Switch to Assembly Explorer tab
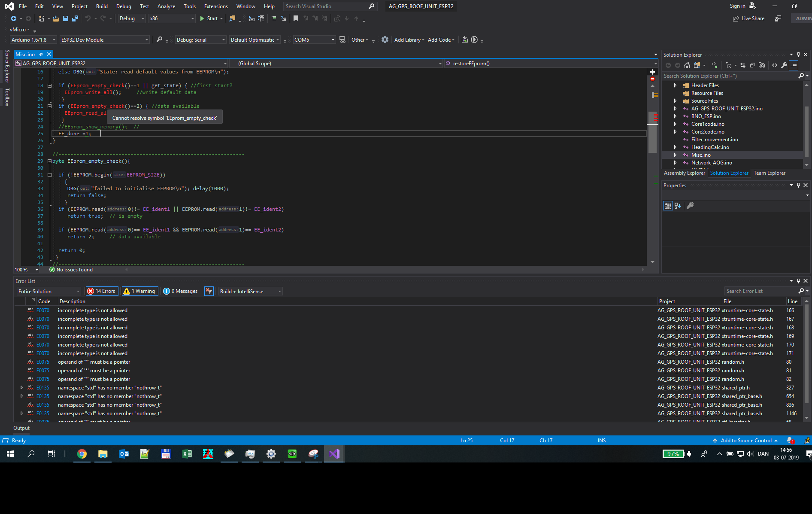Image resolution: width=812 pixels, height=514 pixels. (x=684, y=173)
